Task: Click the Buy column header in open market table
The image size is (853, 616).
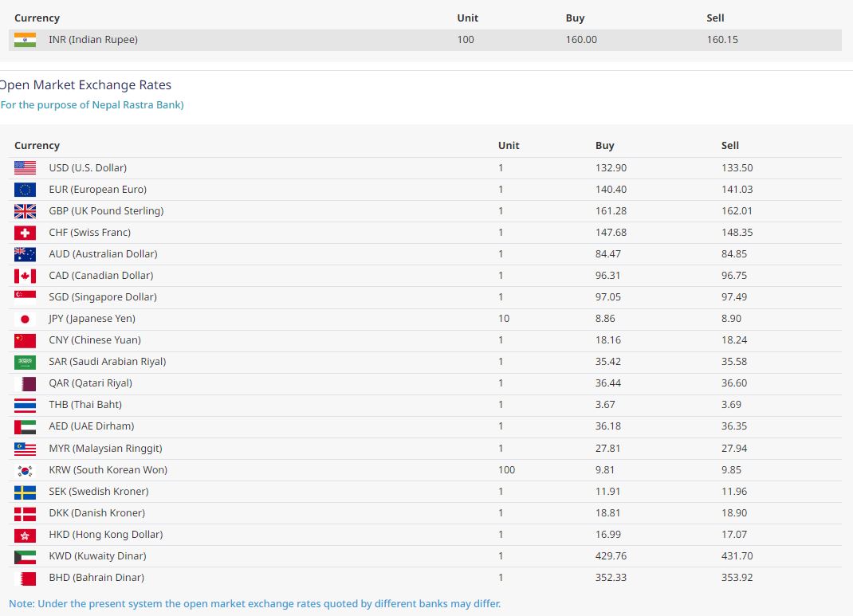Action: (604, 146)
